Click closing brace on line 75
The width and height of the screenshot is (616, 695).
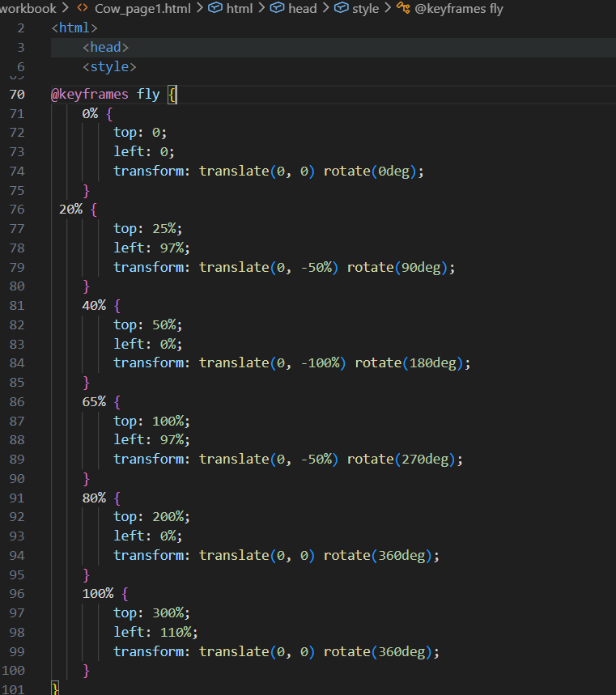tap(86, 191)
